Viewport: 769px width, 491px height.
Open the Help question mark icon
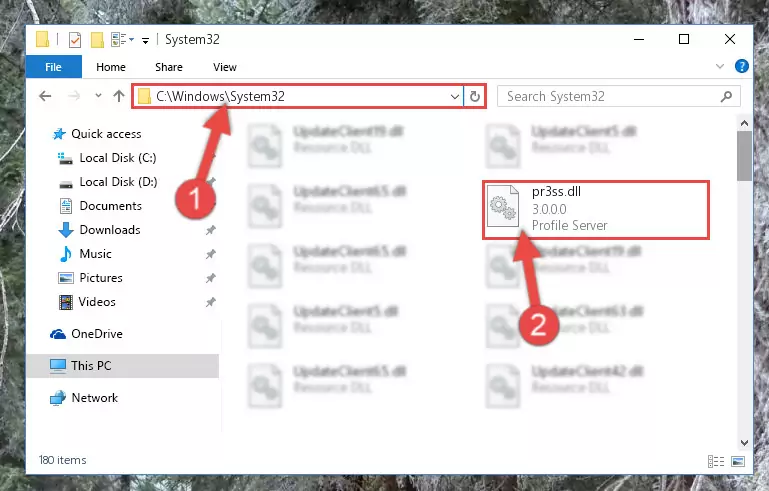[742, 66]
